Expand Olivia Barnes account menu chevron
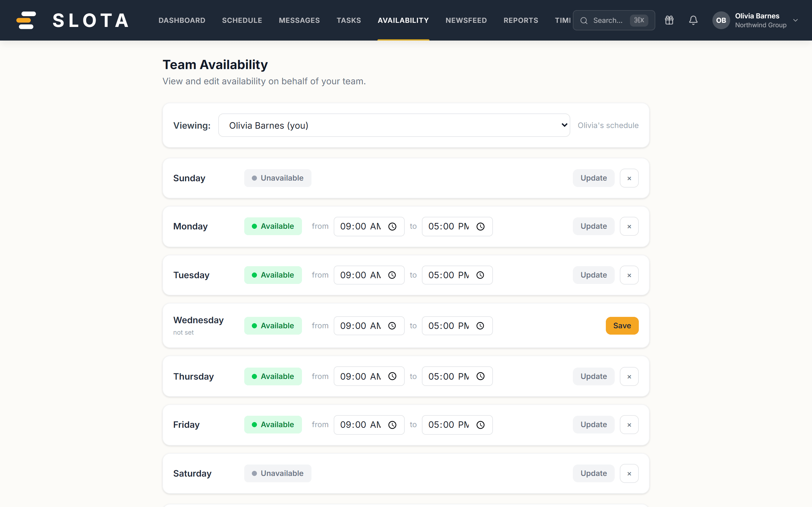812x507 pixels. point(796,21)
